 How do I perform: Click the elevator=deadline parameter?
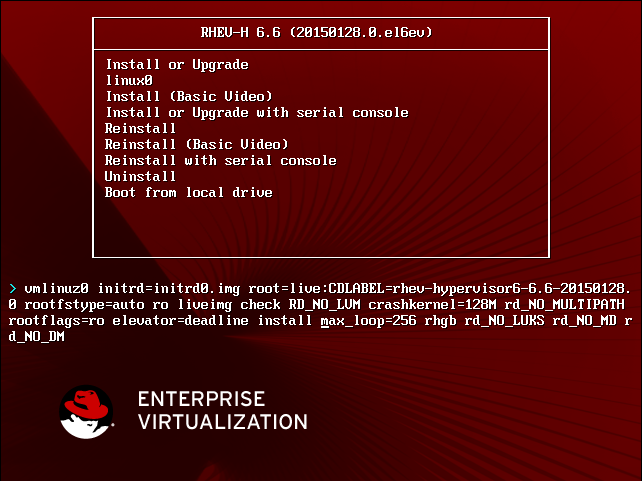pyautogui.click(x=181, y=321)
